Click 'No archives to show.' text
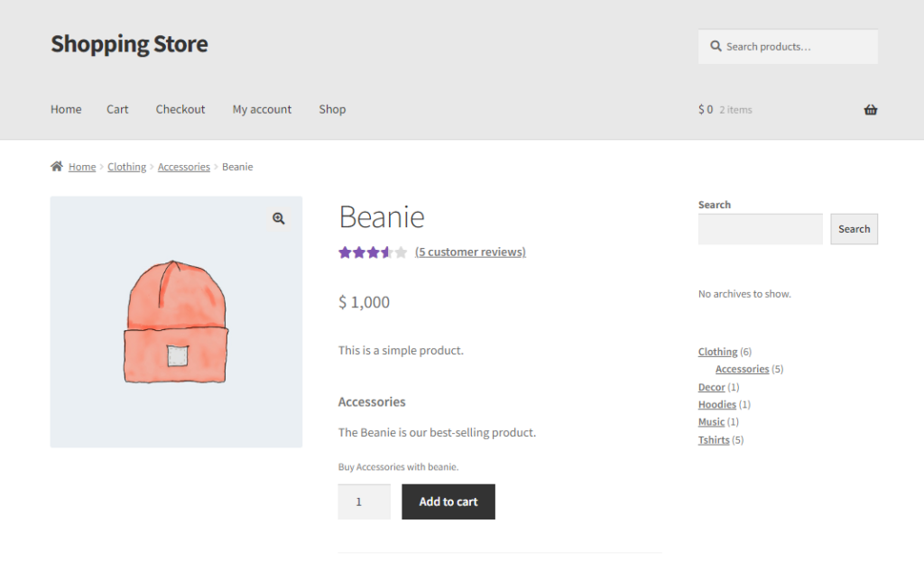This screenshot has width=924, height=561. 744,293
